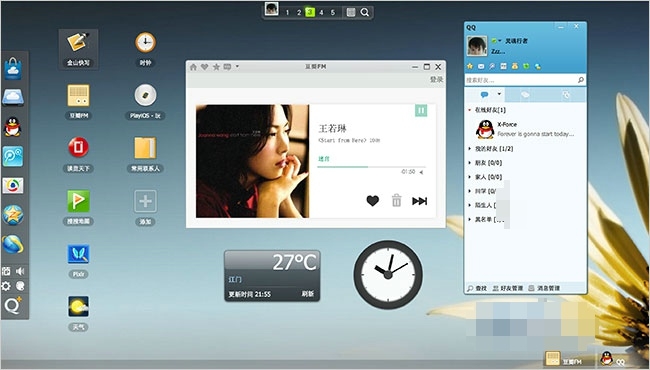Select the contacts chat tab in QQ
Screen dimensions: 650x370
(484, 95)
